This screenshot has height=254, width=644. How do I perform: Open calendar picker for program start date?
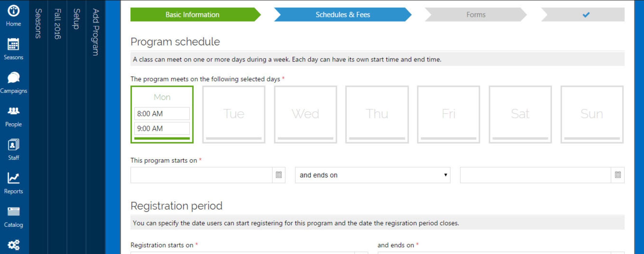click(279, 175)
